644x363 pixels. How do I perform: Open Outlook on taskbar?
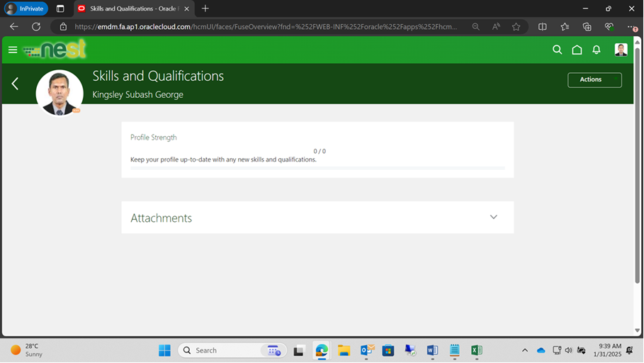click(367, 350)
